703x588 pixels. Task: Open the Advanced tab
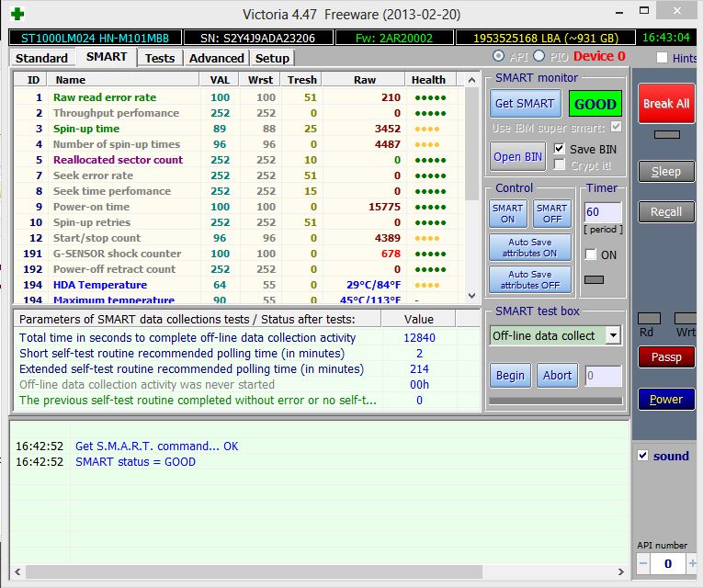217,58
